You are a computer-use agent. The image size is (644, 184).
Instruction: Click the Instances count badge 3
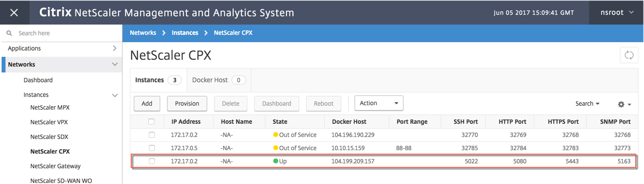(x=174, y=80)
